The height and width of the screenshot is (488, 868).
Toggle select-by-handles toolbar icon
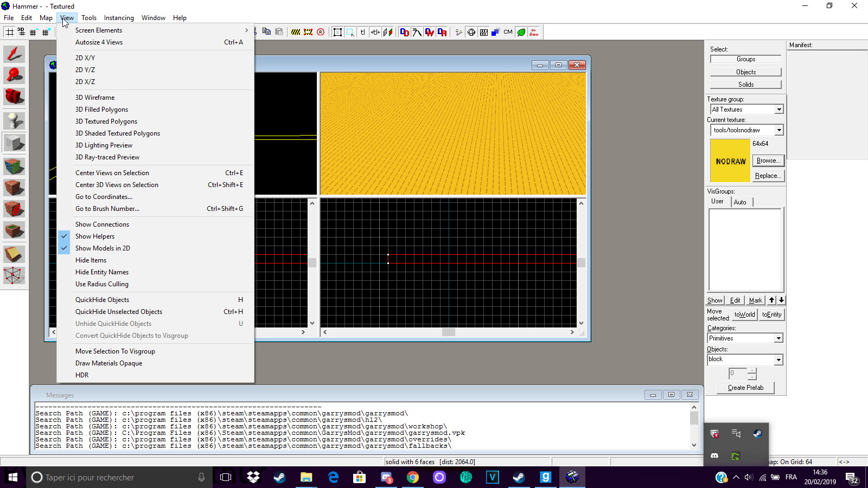[337, 32]
